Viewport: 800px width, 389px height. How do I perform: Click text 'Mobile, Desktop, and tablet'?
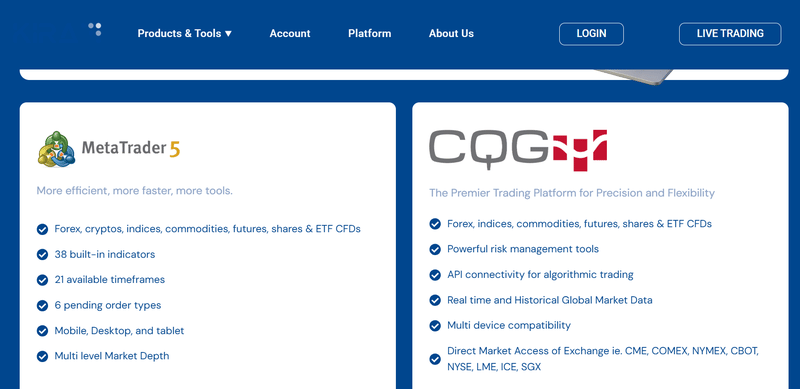[119, 331]
